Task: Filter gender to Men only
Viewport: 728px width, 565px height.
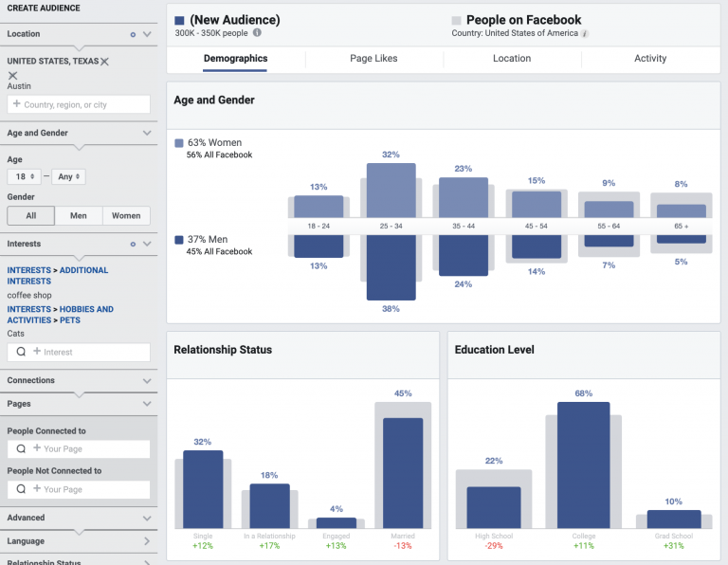Action: [79, 215]
